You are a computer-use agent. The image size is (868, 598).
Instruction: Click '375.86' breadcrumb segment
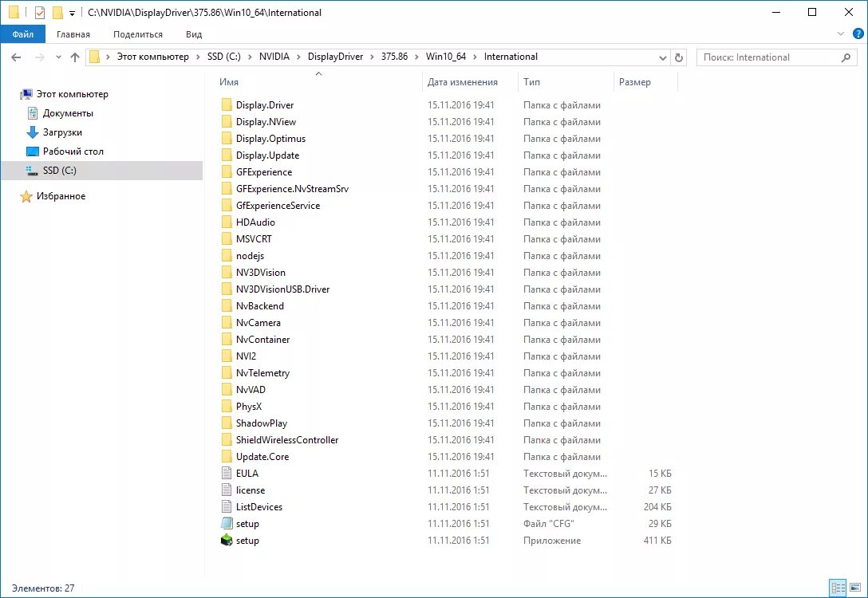click(x=394, y=57)
